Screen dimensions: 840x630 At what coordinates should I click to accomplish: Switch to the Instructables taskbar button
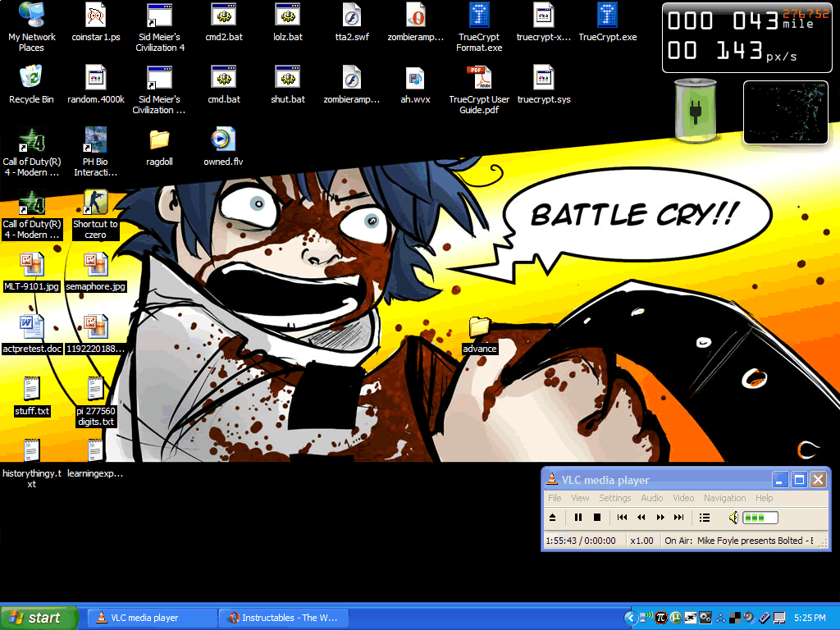point(284,618)
